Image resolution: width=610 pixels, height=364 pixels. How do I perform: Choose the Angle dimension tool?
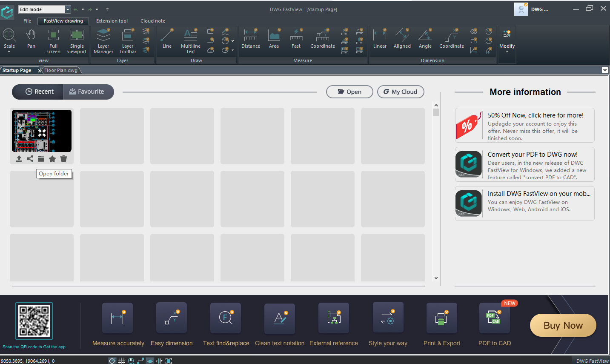pyautogui.click(x=425, y=39)
